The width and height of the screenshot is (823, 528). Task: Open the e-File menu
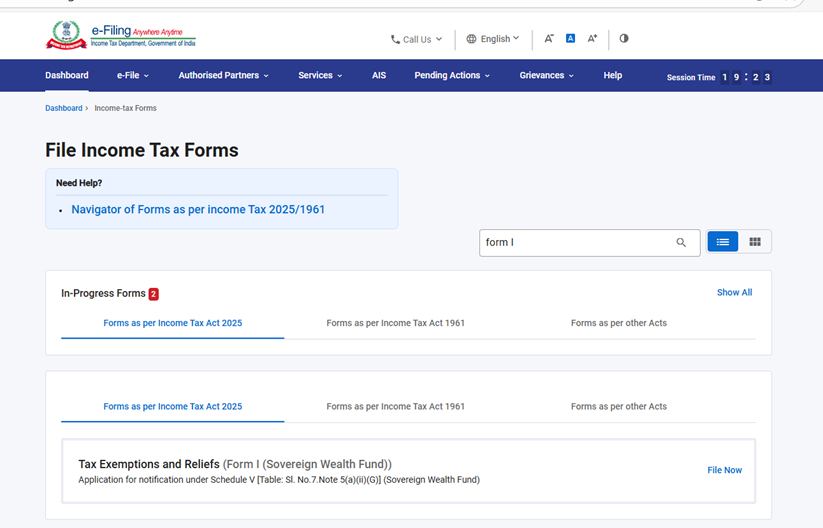click(132, 75)
